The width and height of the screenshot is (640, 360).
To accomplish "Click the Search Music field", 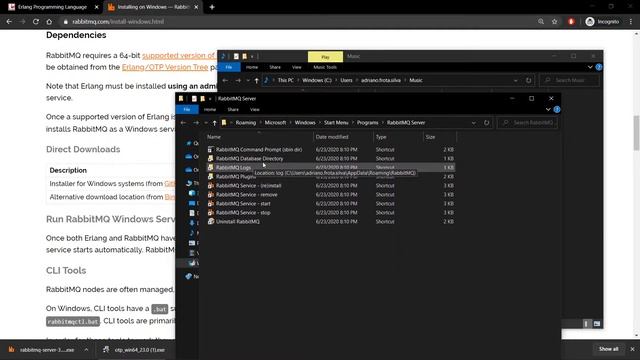I will pyautogui.click(x=570, y=80).
